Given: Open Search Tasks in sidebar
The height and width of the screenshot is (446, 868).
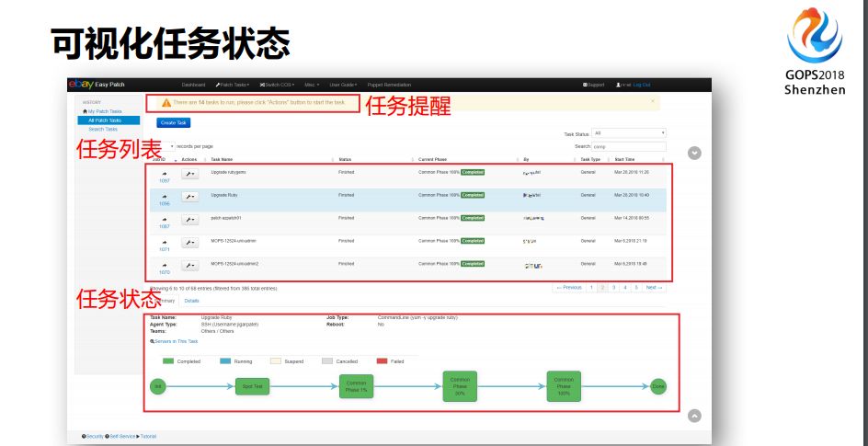Looking at the screenshot, I should (103, 129).
